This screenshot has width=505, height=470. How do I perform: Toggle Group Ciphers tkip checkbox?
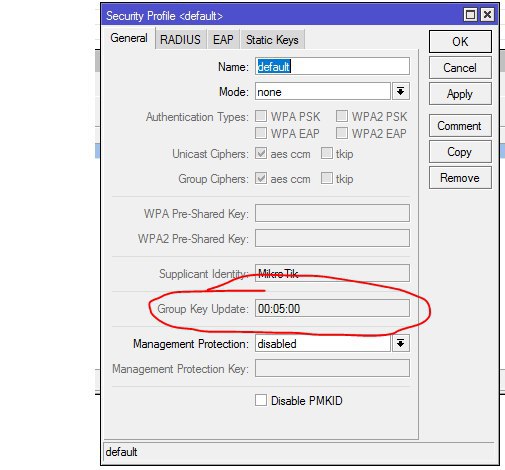click(x=327, y=178)
